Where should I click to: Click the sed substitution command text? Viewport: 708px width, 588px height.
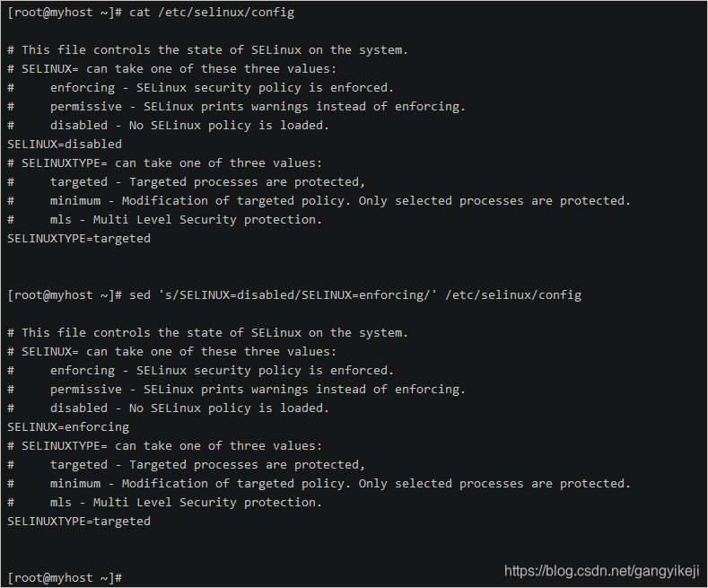[x=355, y=295]
